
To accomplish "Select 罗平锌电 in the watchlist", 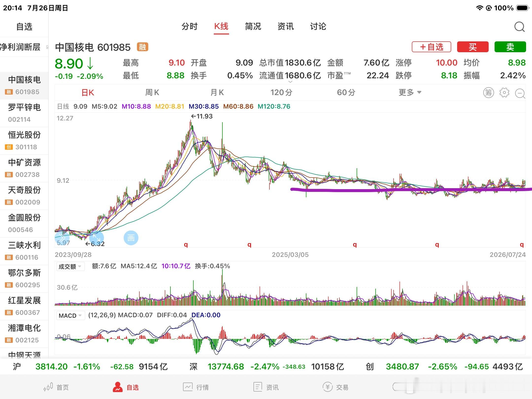I will pos(24,113).
